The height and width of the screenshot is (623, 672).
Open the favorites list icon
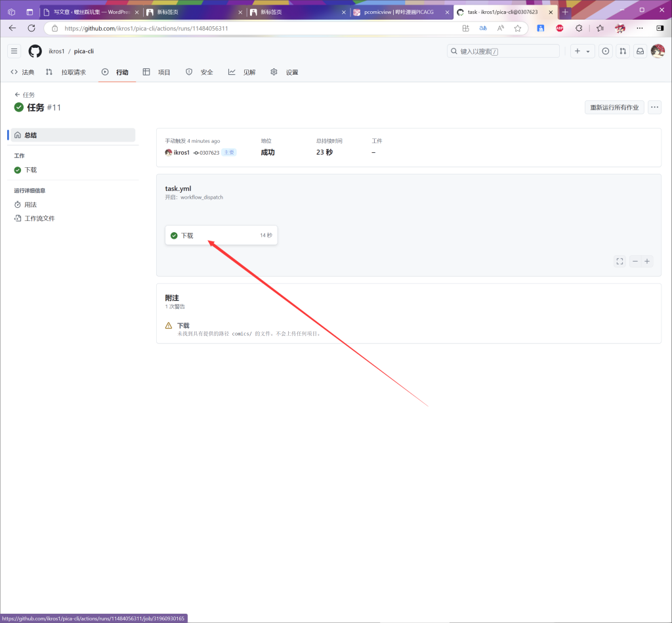pyautogui.click(x=600, y=28)
